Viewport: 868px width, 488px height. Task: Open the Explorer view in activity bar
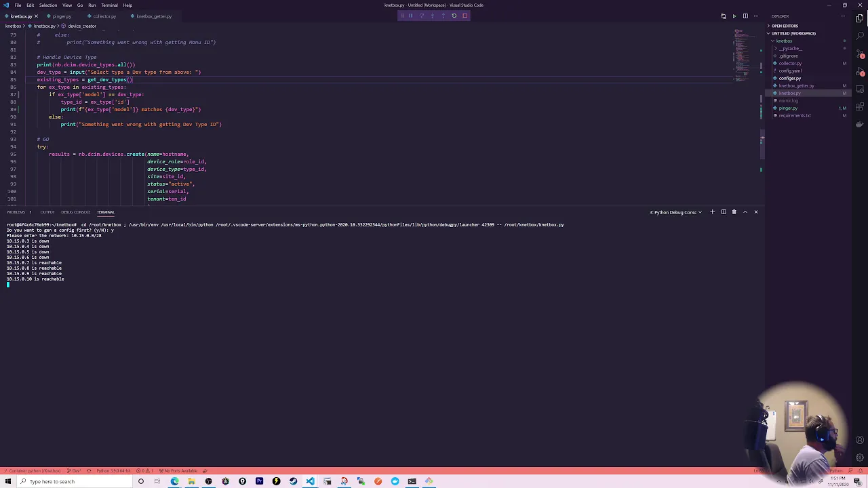click(860, 18)
